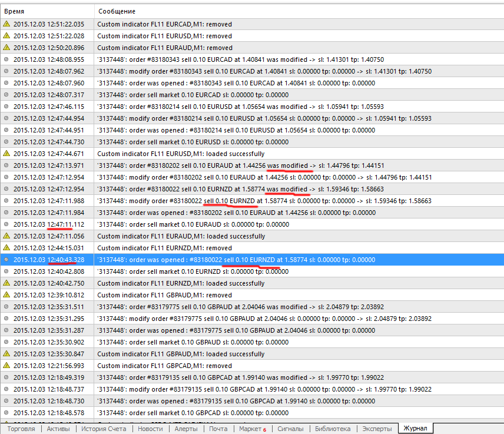The width and height of the screenshot is (504, 434).
Task: Click info dot icon of 12:48:07.317 row
Action: (6, 95)
